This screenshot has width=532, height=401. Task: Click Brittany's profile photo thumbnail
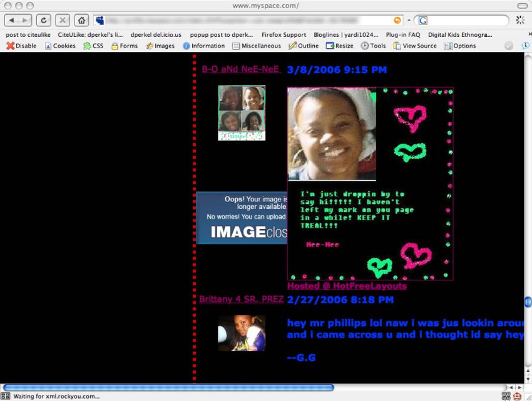tap(242, 333)
